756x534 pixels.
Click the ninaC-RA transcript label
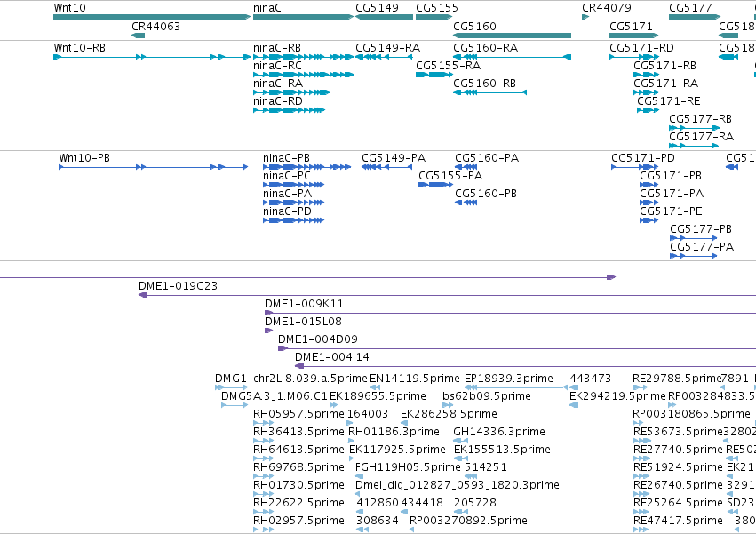click(278, 84)
